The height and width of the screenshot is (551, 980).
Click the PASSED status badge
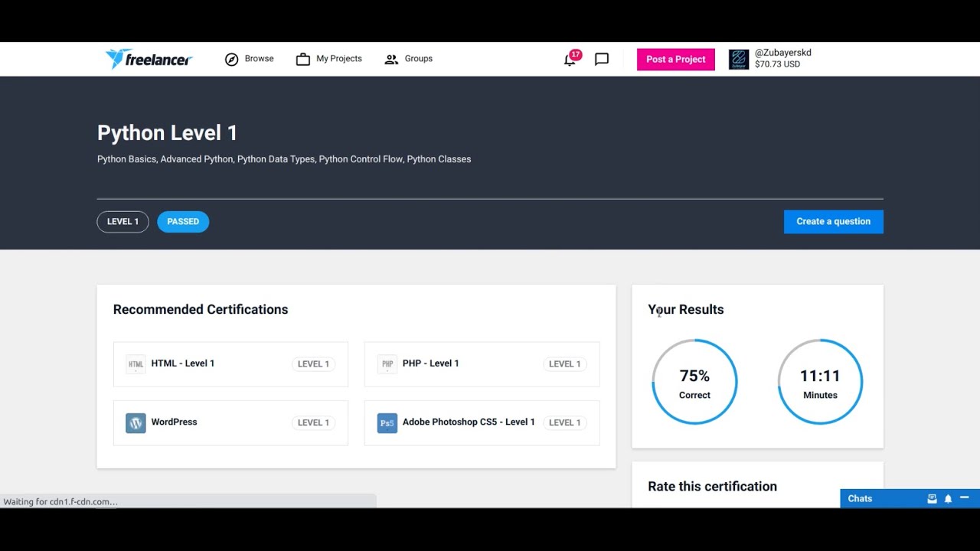point(183,222)
